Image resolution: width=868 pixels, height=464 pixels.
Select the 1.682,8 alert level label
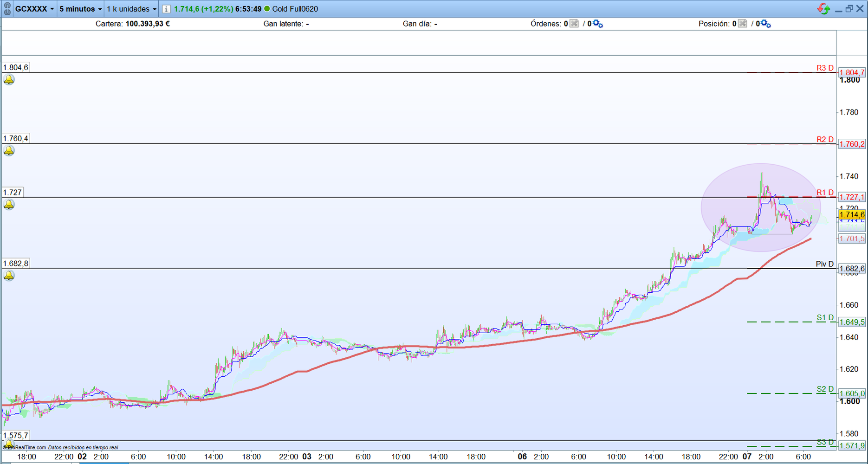(16, 264)
